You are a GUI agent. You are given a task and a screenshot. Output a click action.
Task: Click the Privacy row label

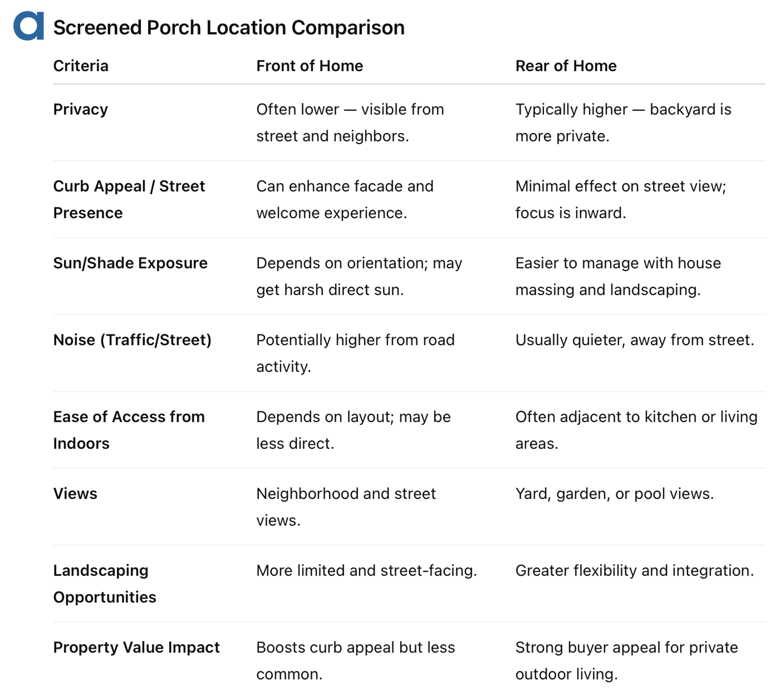point(81,110)
